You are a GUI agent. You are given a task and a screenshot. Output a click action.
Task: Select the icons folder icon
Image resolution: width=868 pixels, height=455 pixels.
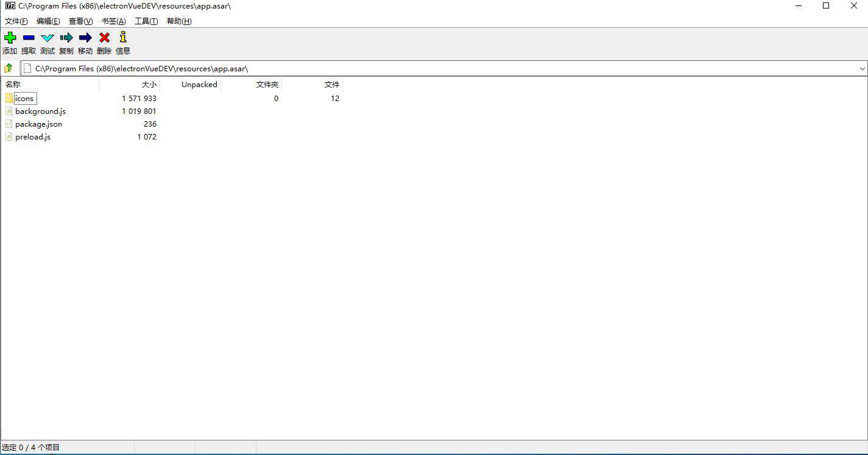click(x=9, y=98)
